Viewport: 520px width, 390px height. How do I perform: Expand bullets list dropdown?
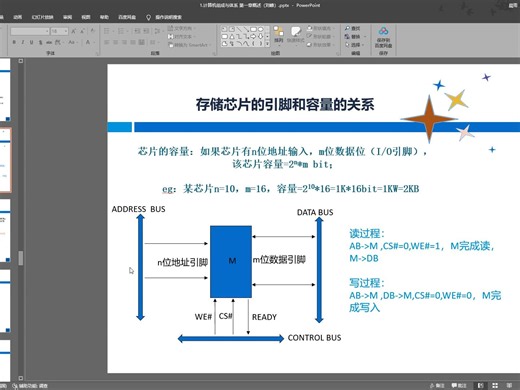[113, 31]
